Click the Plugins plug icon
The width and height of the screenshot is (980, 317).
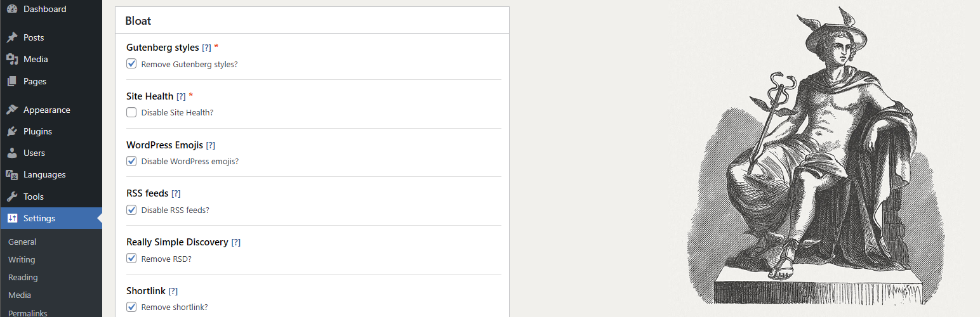click(x=12, y=131)
